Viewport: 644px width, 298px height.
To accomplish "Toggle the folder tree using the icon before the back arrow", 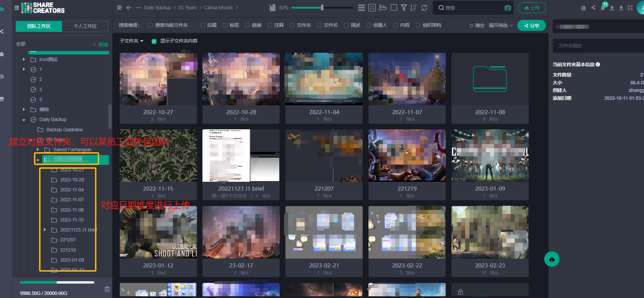I will coord(119,8).
